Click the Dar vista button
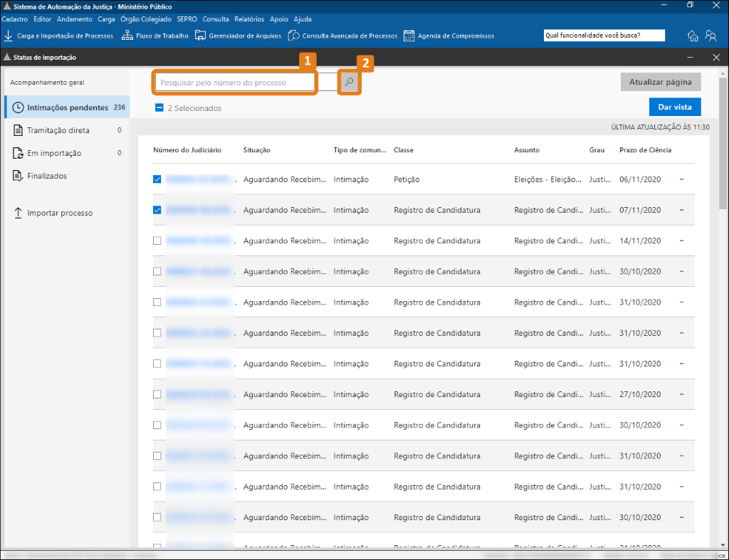Image resolution: width=729 pixels, height=560 pixels. pyautogui.click(x=674, y=106)
